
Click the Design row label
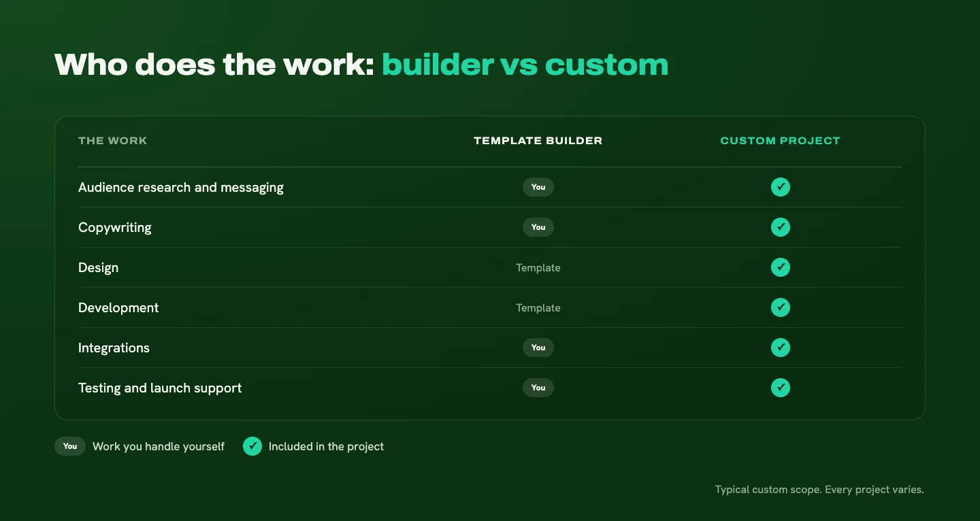pyautogui.click(x=99, y=268)
